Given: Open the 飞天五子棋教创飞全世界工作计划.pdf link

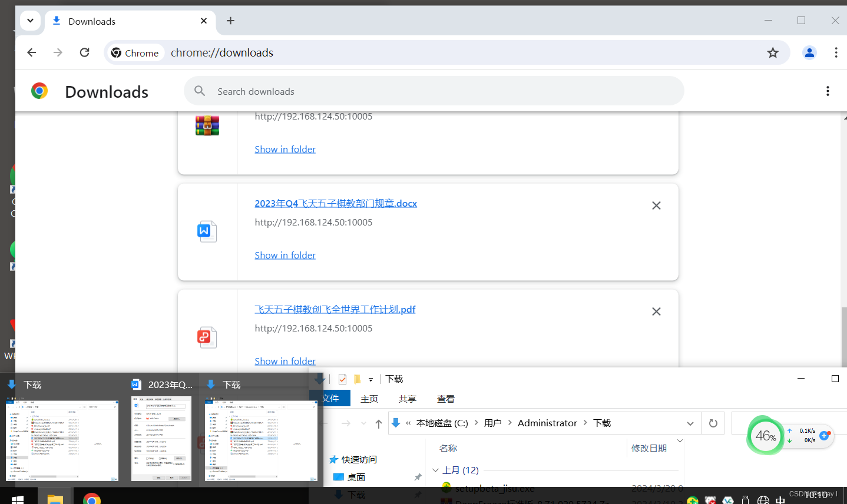Looking at the screenshot, I should point(335,310).
